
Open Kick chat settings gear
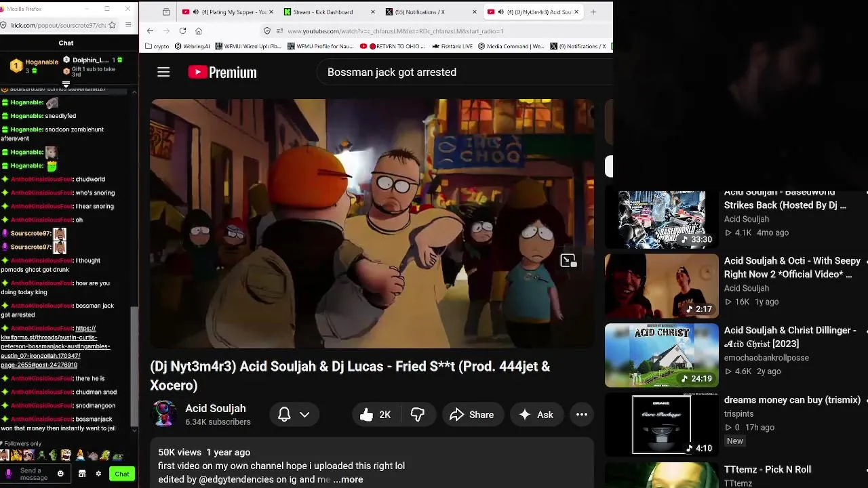click(98, 474)
